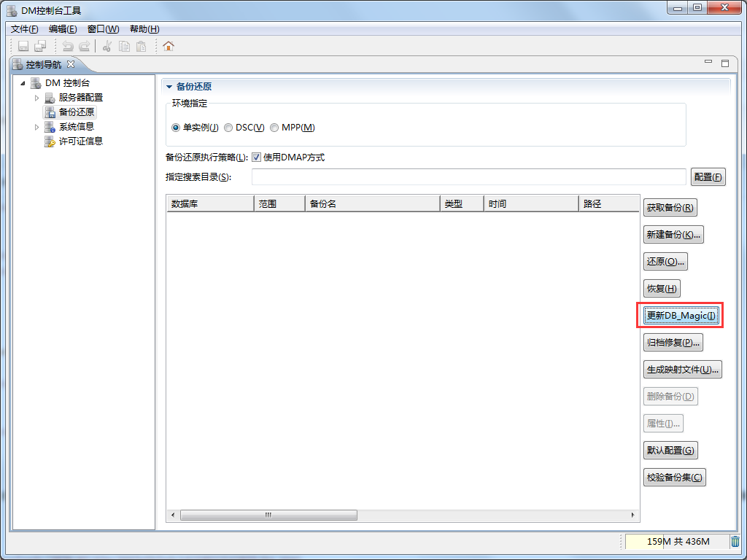Viewport: 747px width, 560px height.
Task: Click the Save toolbar icon
Action: tap(23, 46)
